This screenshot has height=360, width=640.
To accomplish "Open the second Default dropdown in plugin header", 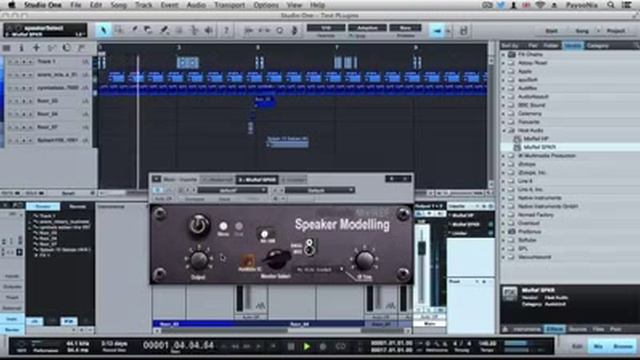I will [x=319, y=190].
